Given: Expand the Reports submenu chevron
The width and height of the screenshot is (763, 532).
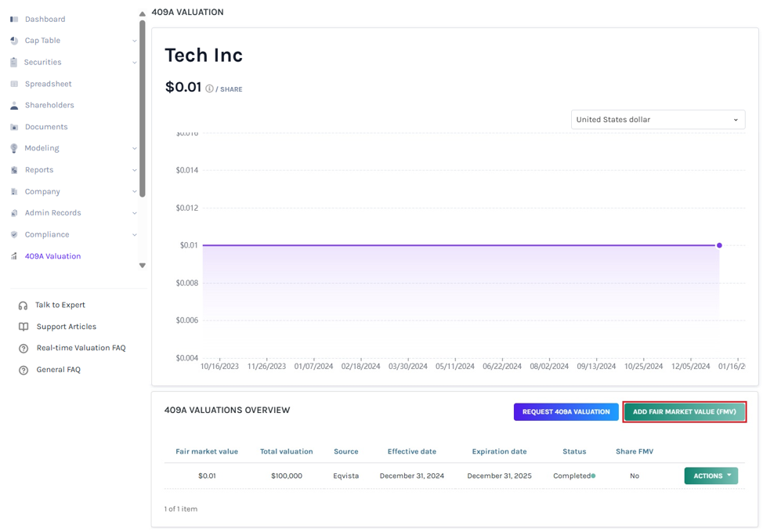Looking at the screenshot, I should pyautogui.click(x=134, y=170).
